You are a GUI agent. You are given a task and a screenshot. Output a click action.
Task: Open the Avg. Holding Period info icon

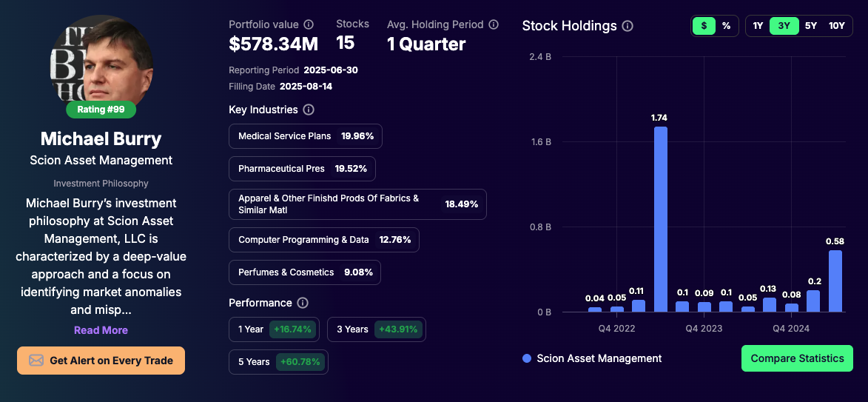point(494,25)
